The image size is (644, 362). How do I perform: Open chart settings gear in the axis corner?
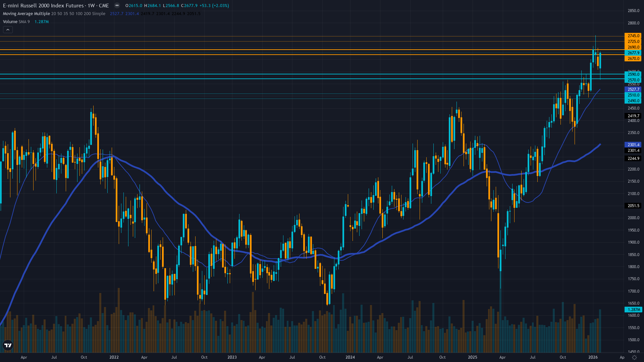634,357
